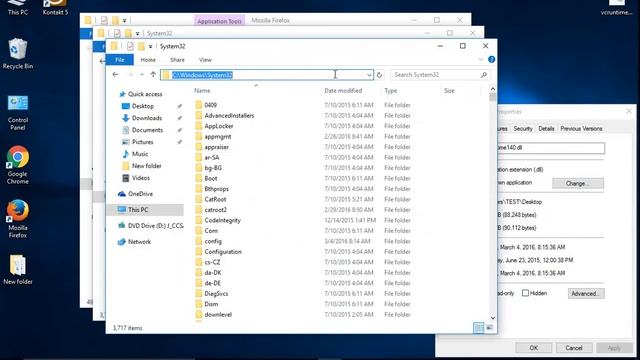This screenshot has width=640, height=360.
Task: Launch Mozilla Firefox from the desktop
Action: click(18, 219)
